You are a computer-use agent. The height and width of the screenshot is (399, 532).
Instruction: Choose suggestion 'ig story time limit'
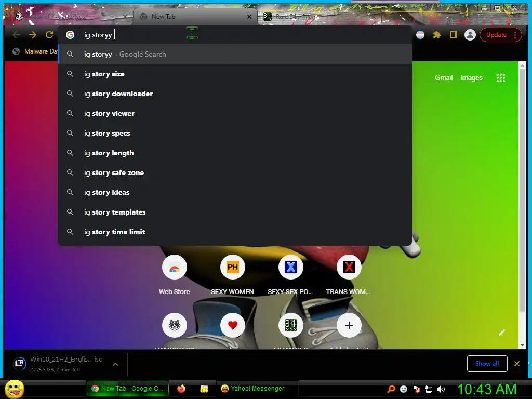(235, 232)
